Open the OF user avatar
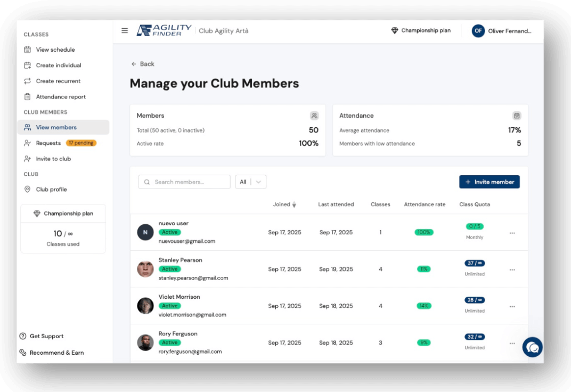 click(478, 31)
